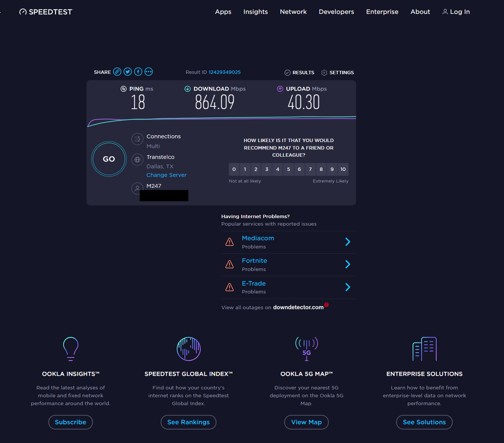Image resolution: width=504 pixels, height=443 pixels.
Task: Open more share options ellipsis icon
Action: pos(149,72)
